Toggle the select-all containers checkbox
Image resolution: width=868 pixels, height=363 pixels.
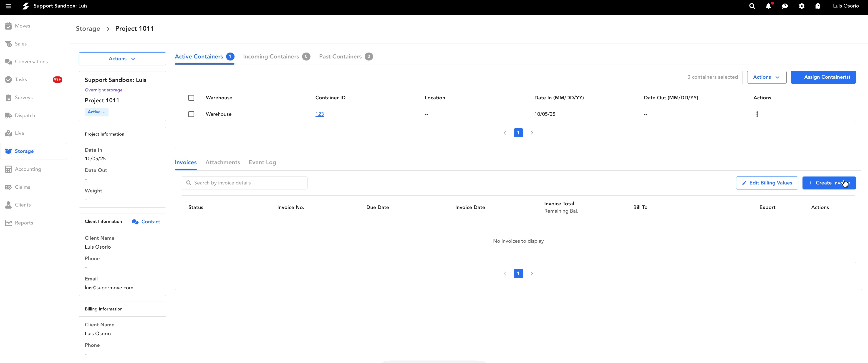point(191,97)
